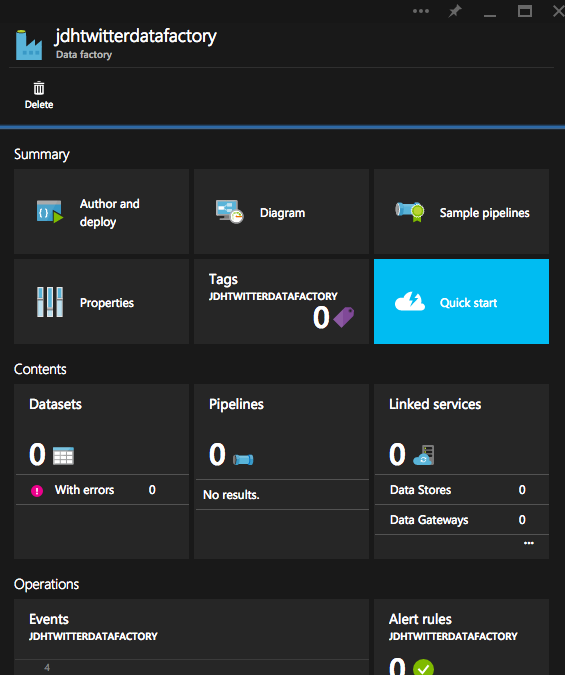Open the Diagram tile
The height and width of the screenshot is (675, 565).
click(x=281, y=211)
